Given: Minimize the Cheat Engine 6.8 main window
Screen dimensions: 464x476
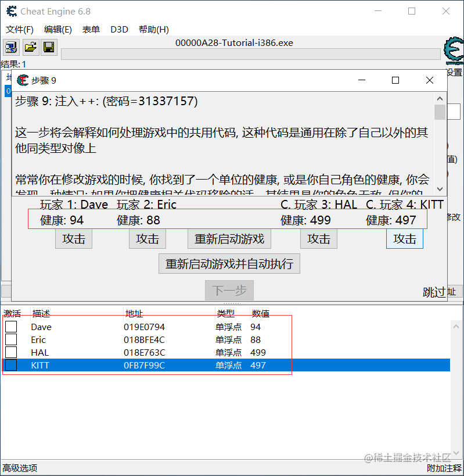Looking at the screenshot, I should [378, 11].
